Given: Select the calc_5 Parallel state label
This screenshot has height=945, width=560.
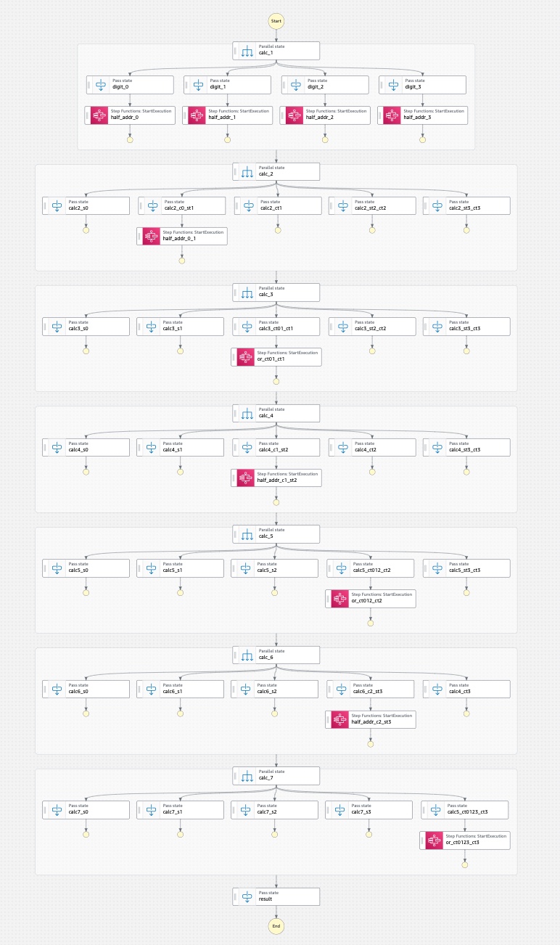Looking at the screenshot, I should tap(265, 537).
